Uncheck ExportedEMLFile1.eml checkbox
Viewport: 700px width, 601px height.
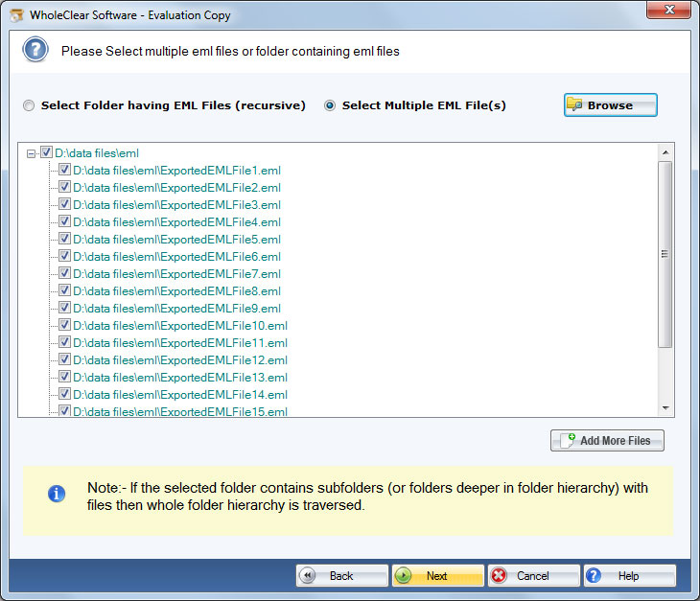(65, 170)
